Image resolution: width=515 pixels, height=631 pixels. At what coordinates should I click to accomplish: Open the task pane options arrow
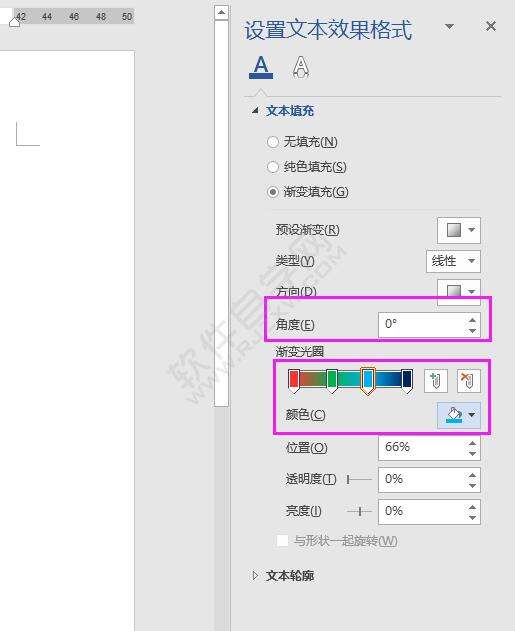tap(449, 27)
